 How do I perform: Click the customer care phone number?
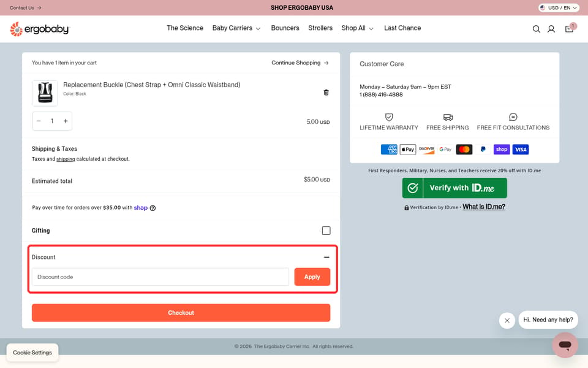pyautogui.click(x=381, y=94)
